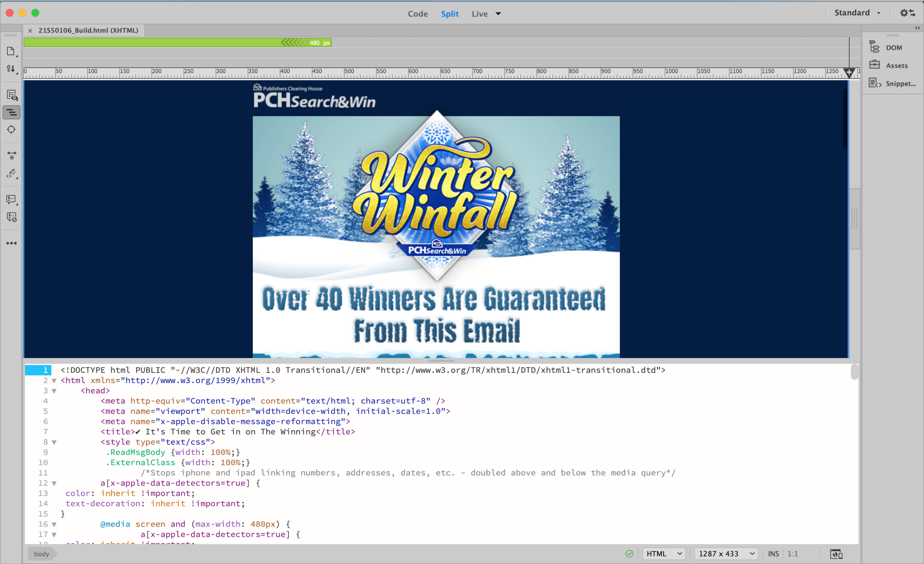Screen dimensions: 924x564
Task: Collapse the style block on line 8
Action: [54, 442]
